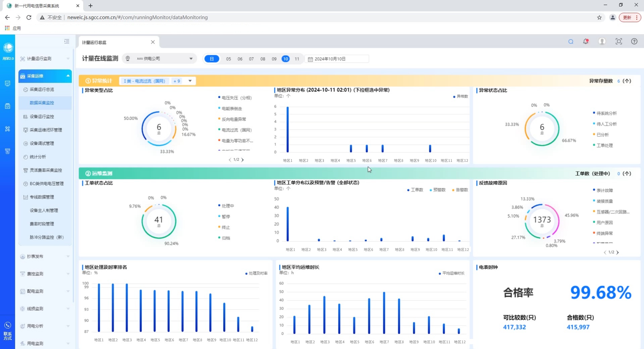Bookmark page with the star icon
The width and height of the screenshot is (644, 349).
(599, 17)
